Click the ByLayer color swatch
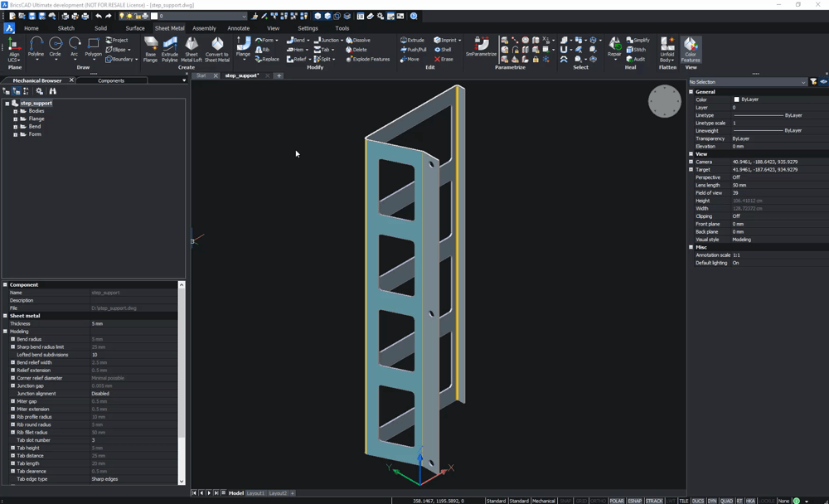Viewport: 829px width, 504px height. point(736,99)
